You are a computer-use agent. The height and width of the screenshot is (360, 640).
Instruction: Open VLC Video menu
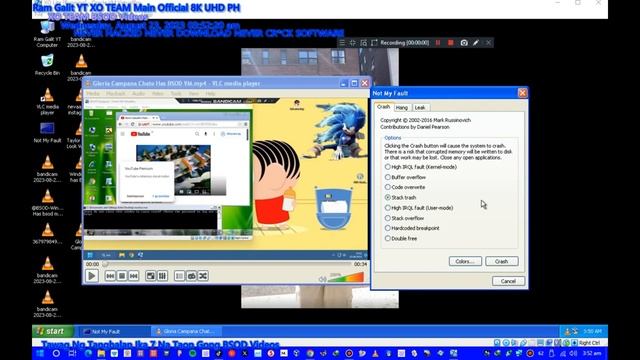158,93
